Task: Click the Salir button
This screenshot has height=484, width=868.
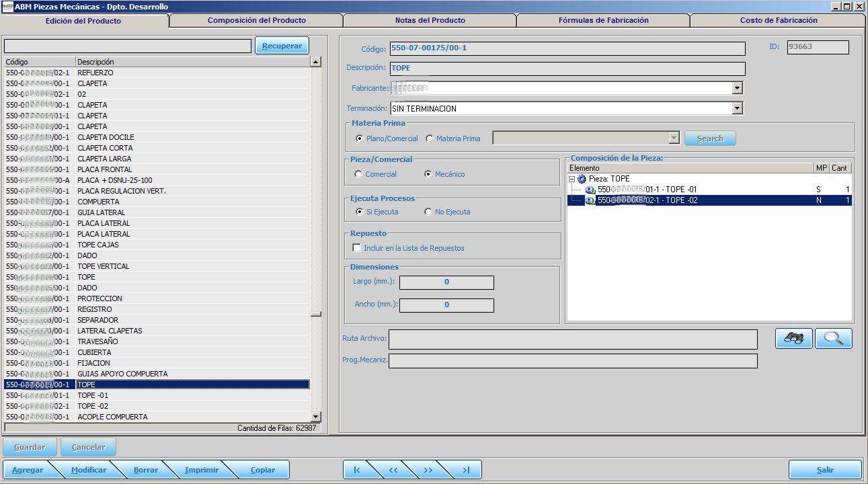Action: (825, 470)
